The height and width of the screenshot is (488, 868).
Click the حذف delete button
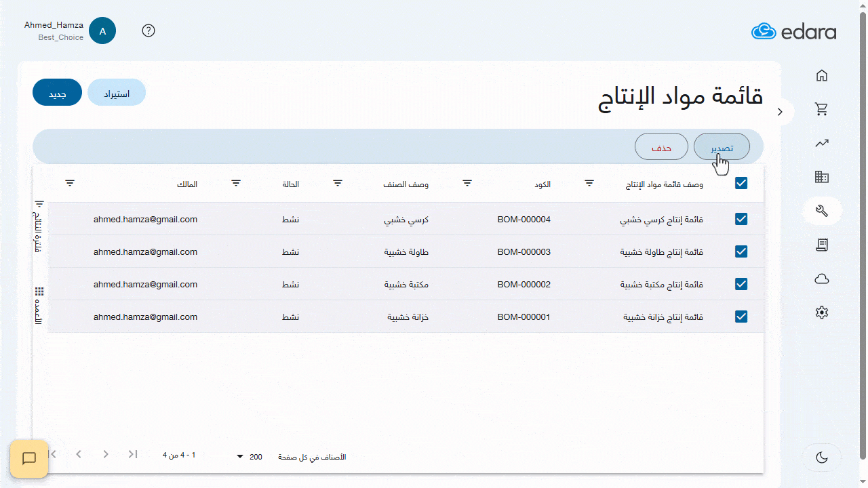(661, 147)
